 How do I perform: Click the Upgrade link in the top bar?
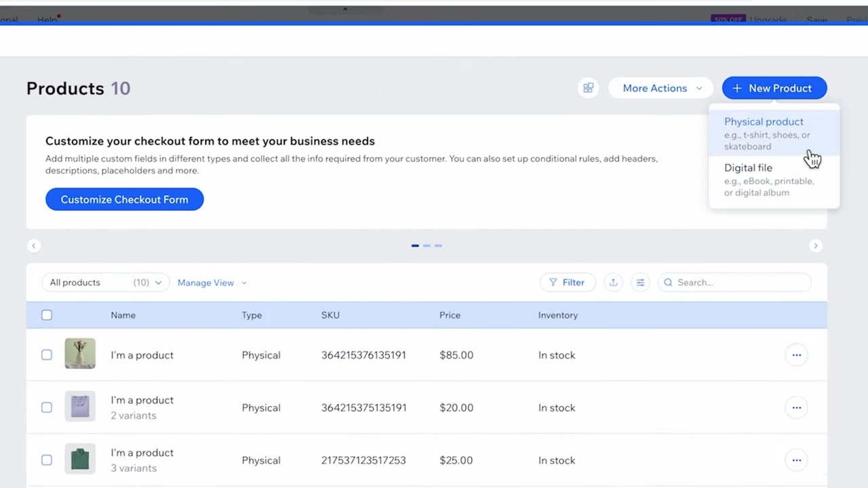tap(768, 20)
